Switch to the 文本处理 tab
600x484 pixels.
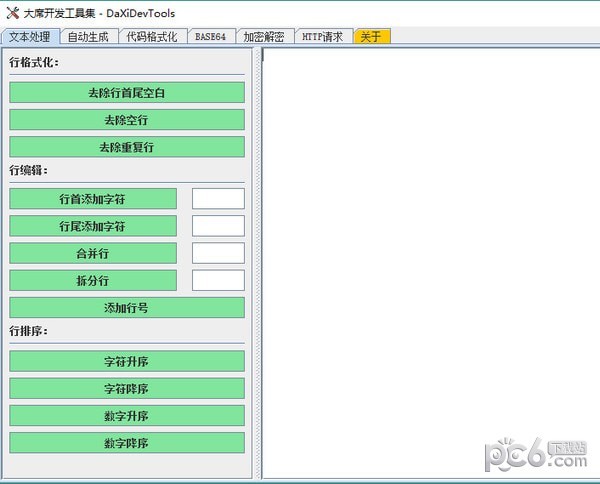[x=30, y=37]
